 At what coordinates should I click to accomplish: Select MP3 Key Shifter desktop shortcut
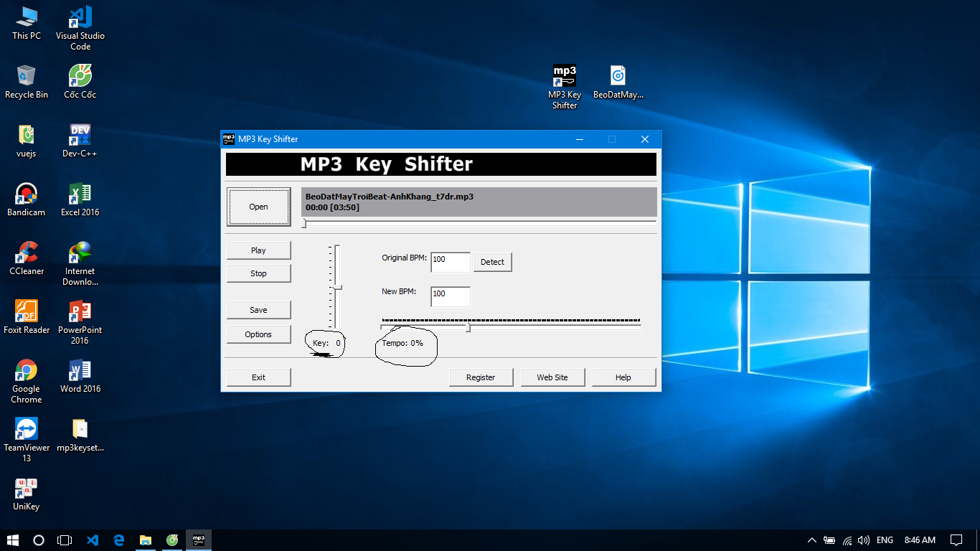[565, 87]
